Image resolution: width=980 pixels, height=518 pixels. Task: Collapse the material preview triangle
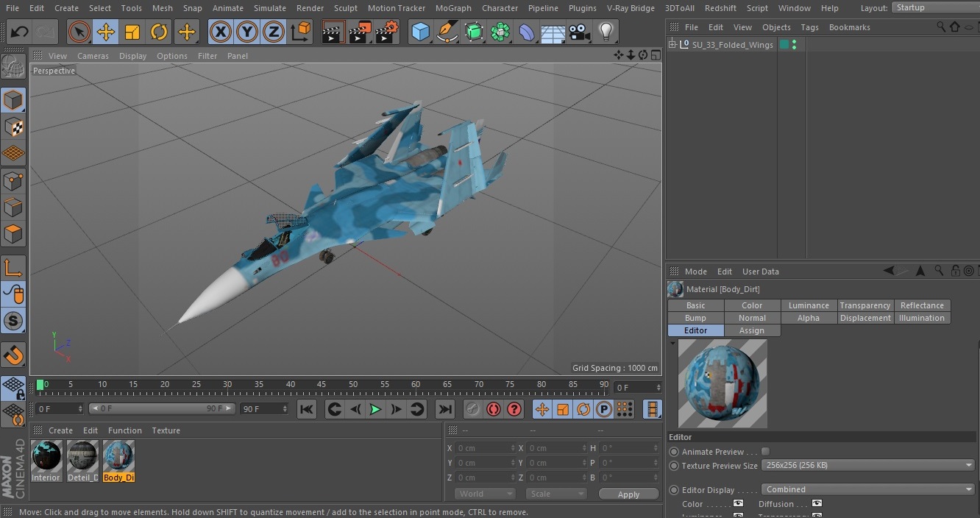coord(672,344)
